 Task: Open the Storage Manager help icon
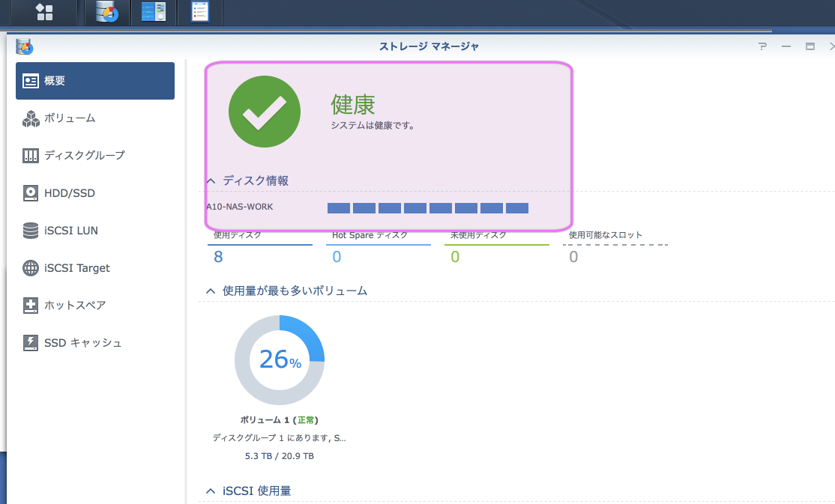[x=762, y=46]
